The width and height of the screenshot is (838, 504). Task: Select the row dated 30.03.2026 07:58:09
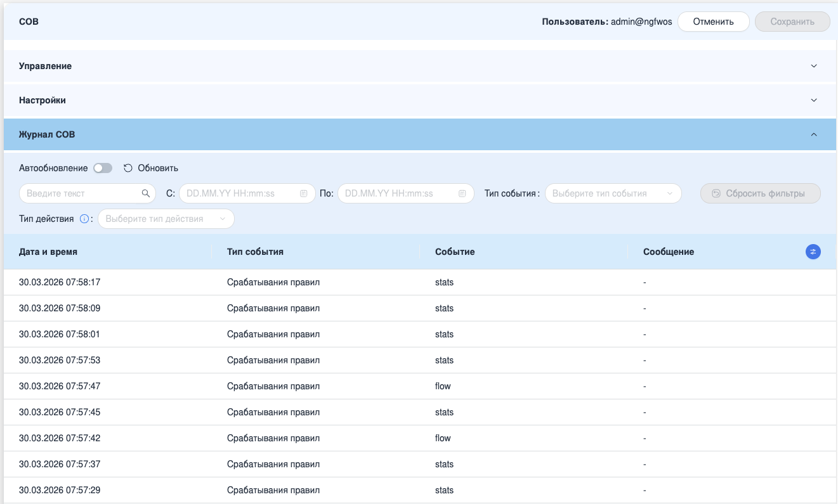point(420,308)
